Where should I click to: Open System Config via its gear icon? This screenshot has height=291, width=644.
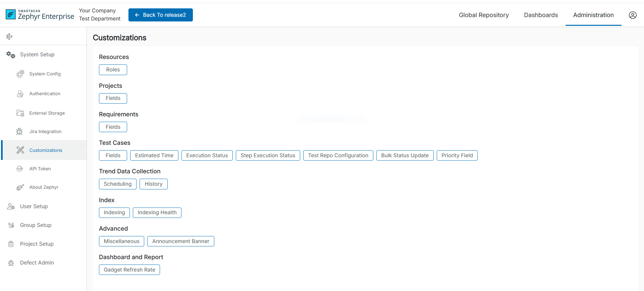20,74
